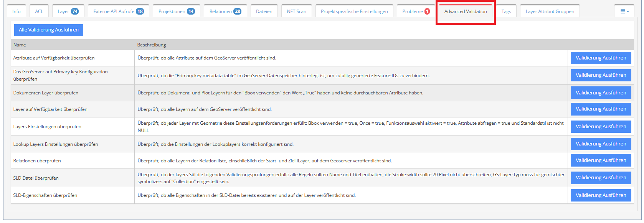Open Layer Attribut Gruppen tab
The height and width of the screenshot is (223, 644).
pos(550,12)
